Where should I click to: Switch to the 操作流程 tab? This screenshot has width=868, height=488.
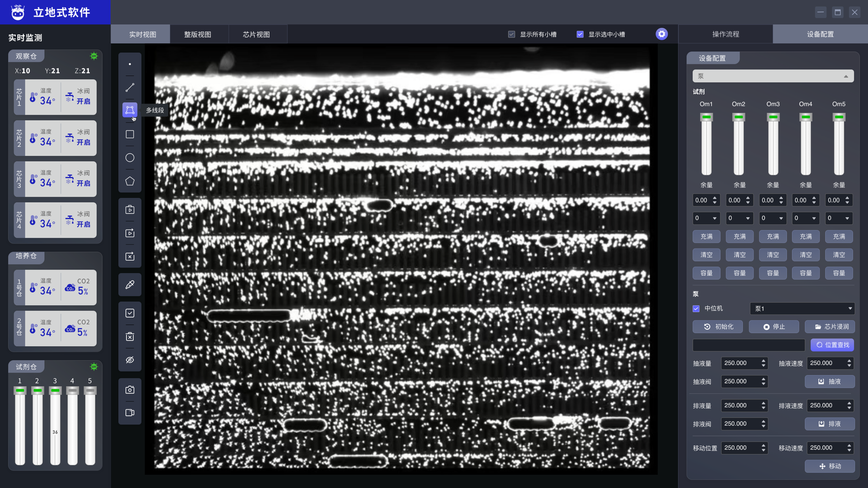click(x=726, y=34)
